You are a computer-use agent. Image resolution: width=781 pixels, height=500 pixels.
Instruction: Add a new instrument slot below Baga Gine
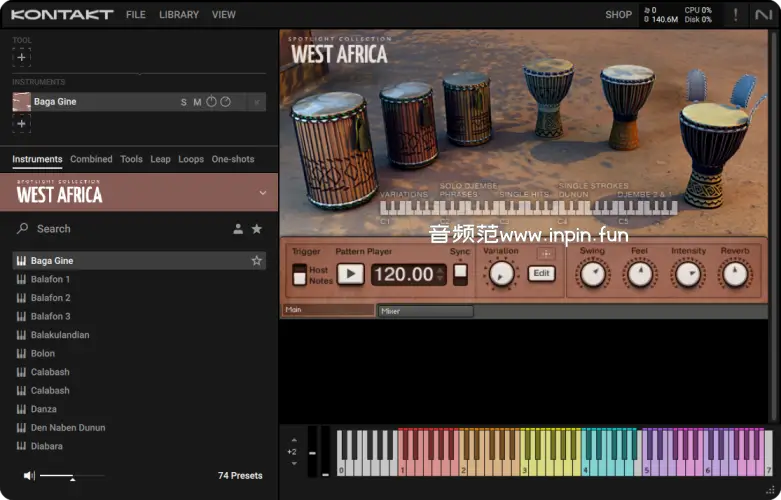[22, 124]
